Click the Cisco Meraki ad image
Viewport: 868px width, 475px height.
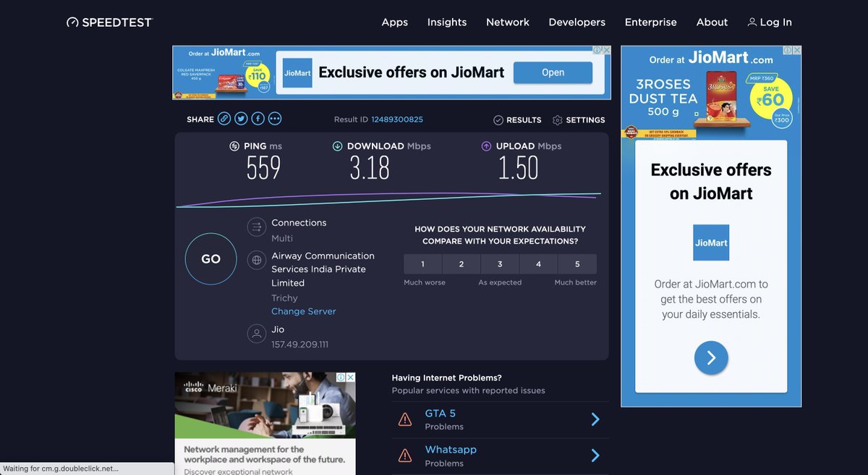coord(265,405)
